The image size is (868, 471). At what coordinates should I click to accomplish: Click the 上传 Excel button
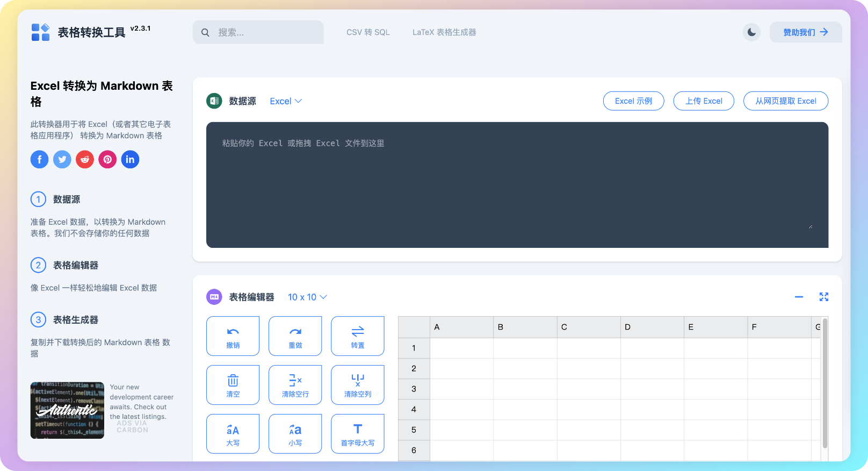[x=704, y=101]
